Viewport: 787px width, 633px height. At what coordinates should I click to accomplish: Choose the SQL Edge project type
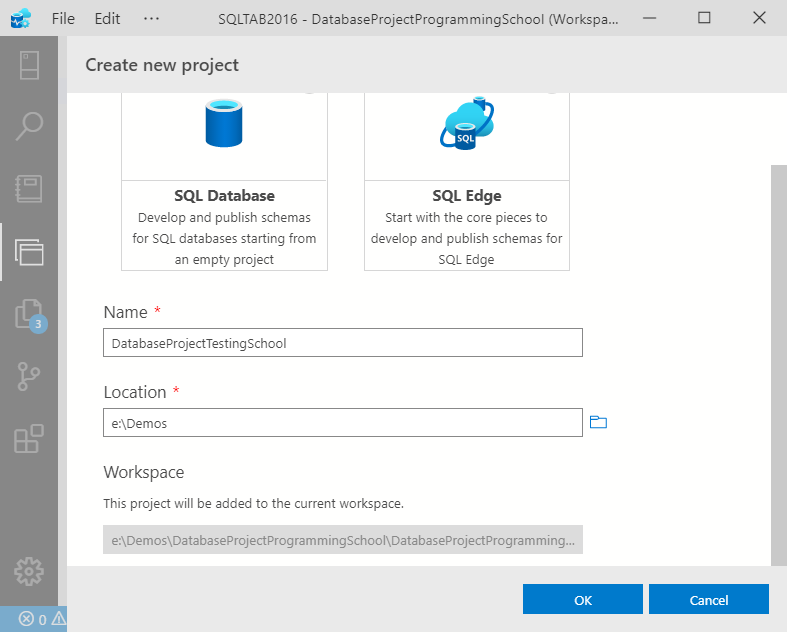tap(466, 180)
